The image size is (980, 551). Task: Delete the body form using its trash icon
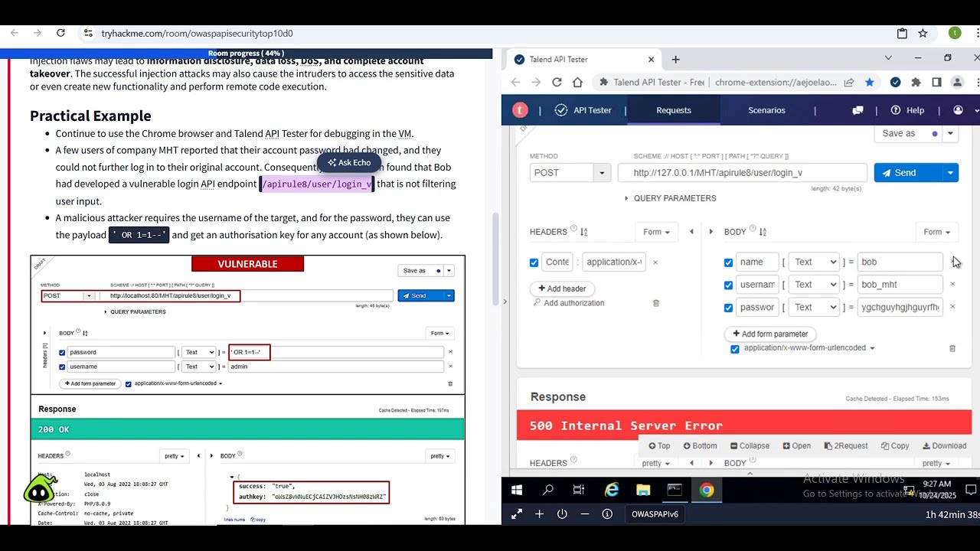952,348
